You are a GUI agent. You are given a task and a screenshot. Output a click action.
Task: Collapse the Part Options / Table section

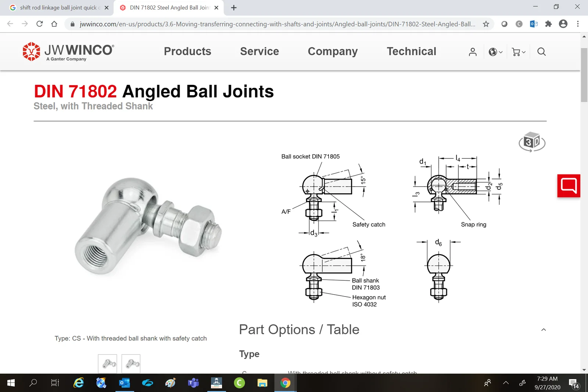[x=543, y=330]
